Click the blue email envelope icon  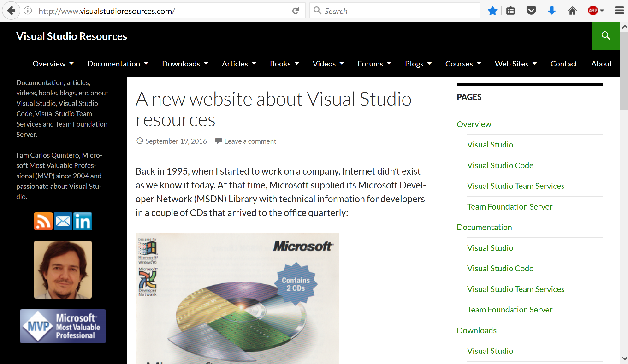coord(63,221)
